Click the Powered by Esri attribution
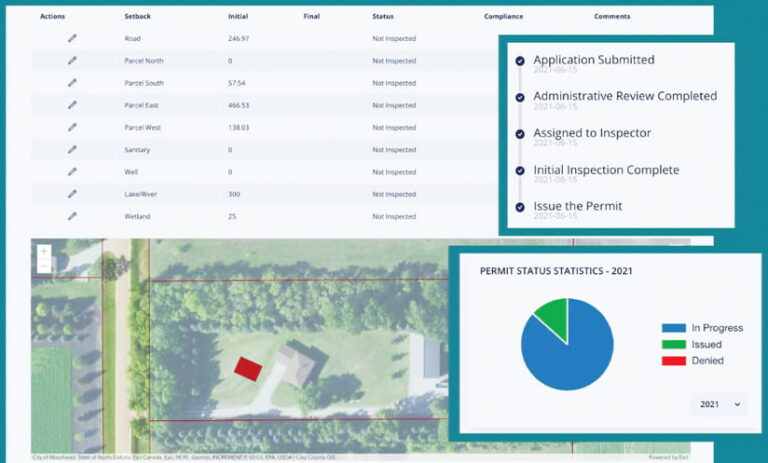Image resolution: width=768 pixels, height=463 pixels. (x=668, y=457)
